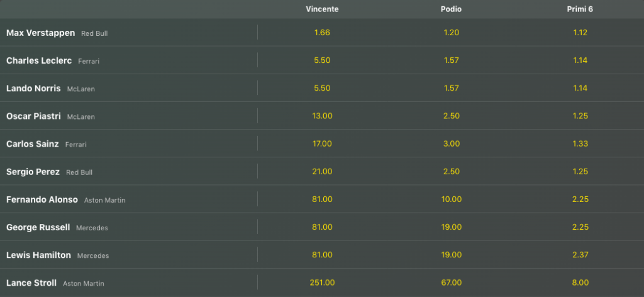The width and height of the screenshot is (644, 297).
Task: Bet on Carlos Sainz Podio 3.00
Action: (451, 143)
